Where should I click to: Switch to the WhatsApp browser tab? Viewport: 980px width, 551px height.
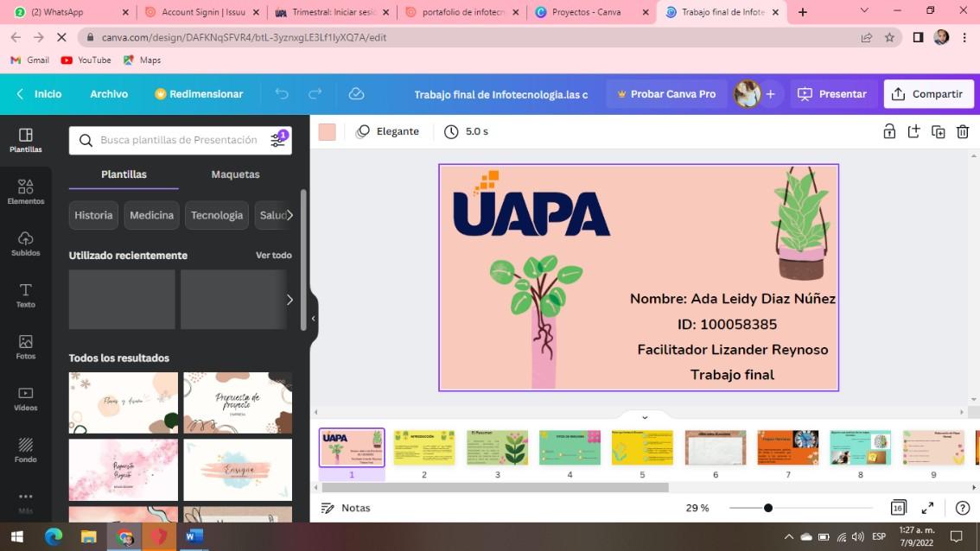[70, 12]
